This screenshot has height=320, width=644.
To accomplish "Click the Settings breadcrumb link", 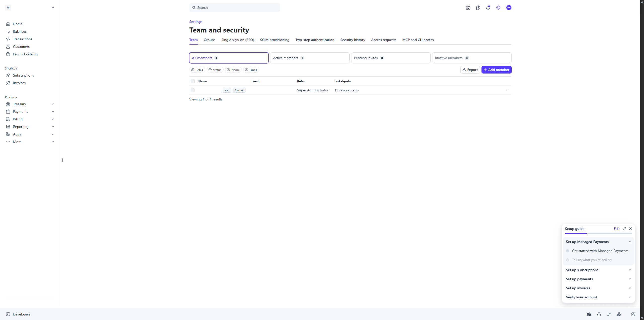I will pyautogui.click(x=196, y=22).
